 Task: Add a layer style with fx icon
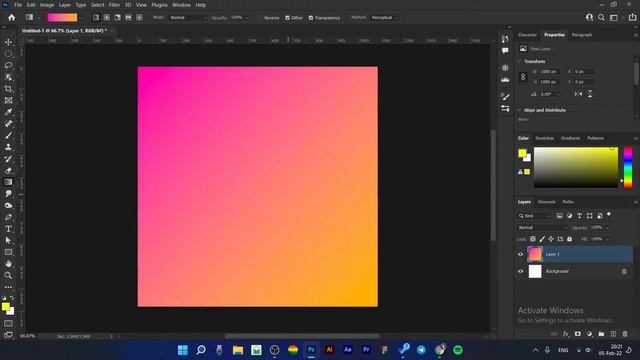coord(566,334)
